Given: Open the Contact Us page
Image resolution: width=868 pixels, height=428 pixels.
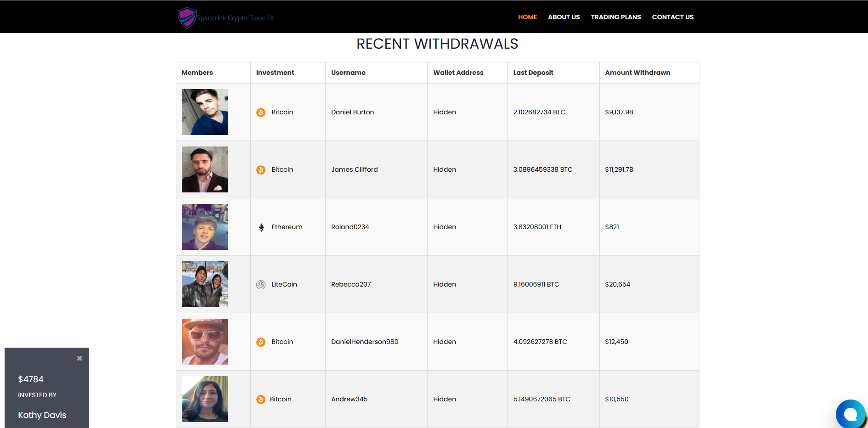Looking at the screenshot, I should tap(672, 17).
